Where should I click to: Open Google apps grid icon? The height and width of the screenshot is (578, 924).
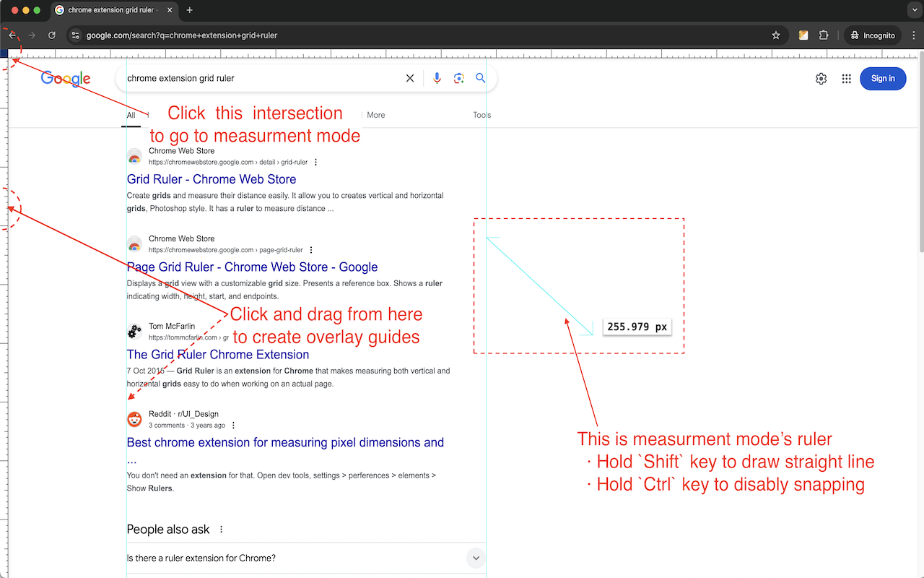point(847,79)
